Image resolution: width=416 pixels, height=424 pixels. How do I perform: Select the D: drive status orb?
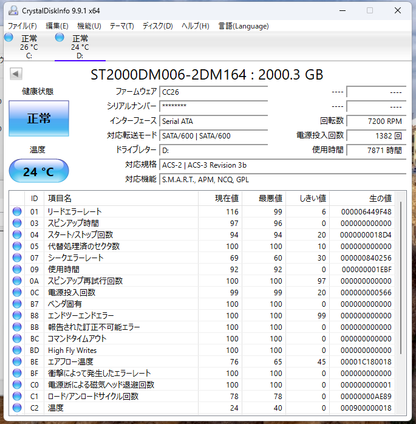(60, 37)
